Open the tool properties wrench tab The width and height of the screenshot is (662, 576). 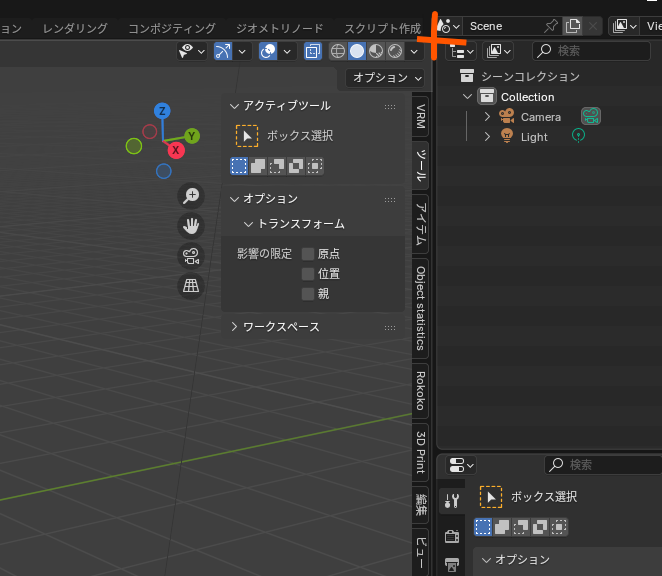(452, 500)
